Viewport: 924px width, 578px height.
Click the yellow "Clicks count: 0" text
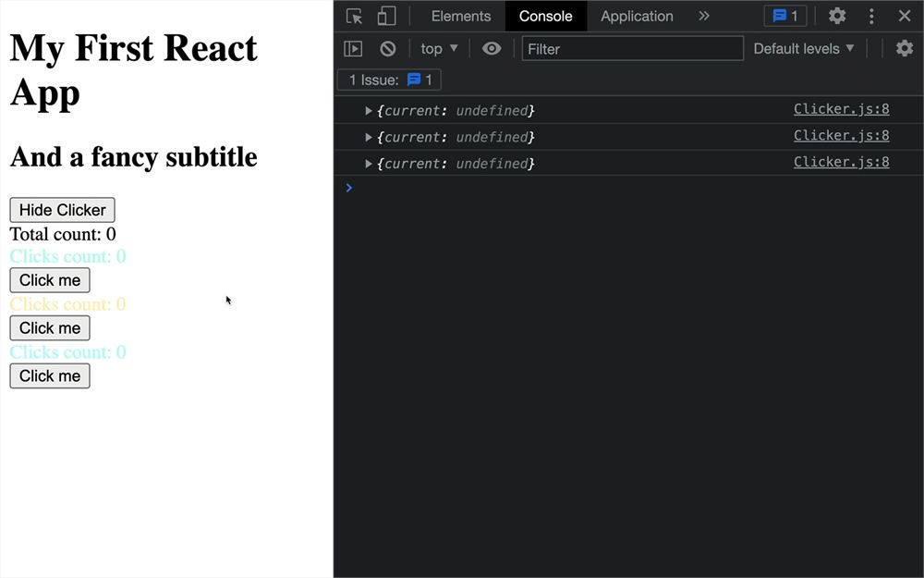point(67,303)
